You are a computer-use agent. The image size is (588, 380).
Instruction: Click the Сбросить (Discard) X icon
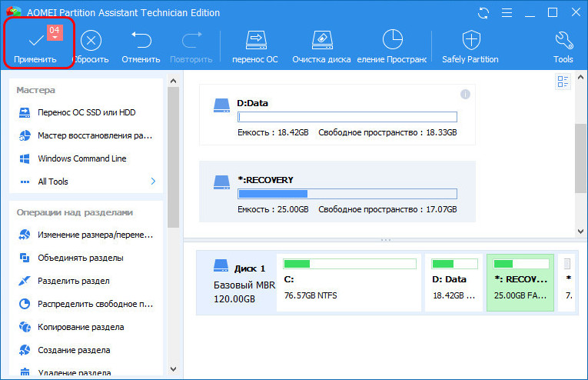coord(91,40)
